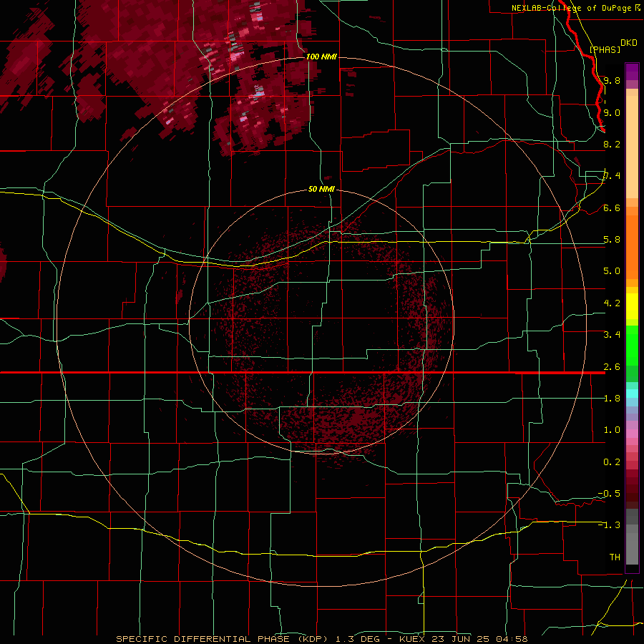Click the 0.2 value on the color scale
The height and width of the screenshot is (644, 644).
coord(612,462)
